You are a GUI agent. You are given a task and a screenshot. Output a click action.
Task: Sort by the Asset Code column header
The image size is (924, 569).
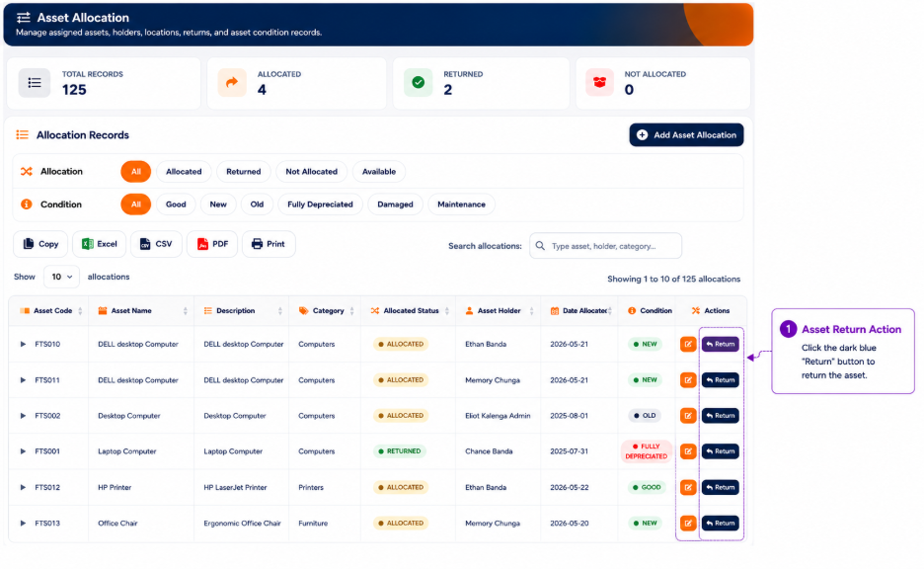coord(52,311)
